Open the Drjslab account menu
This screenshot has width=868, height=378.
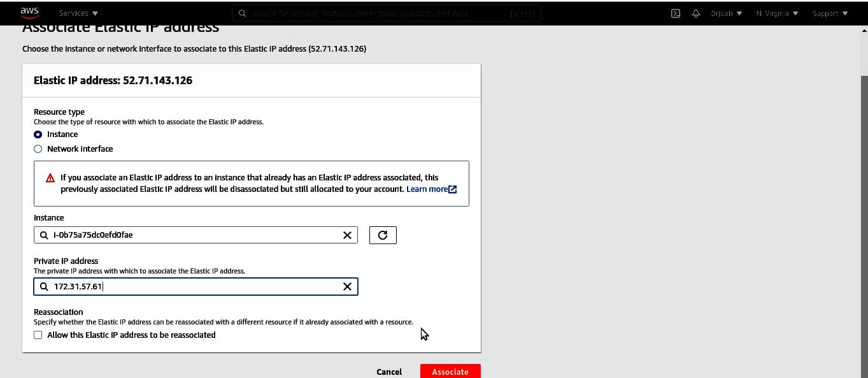pyautogui.click(x=726, y=13)
